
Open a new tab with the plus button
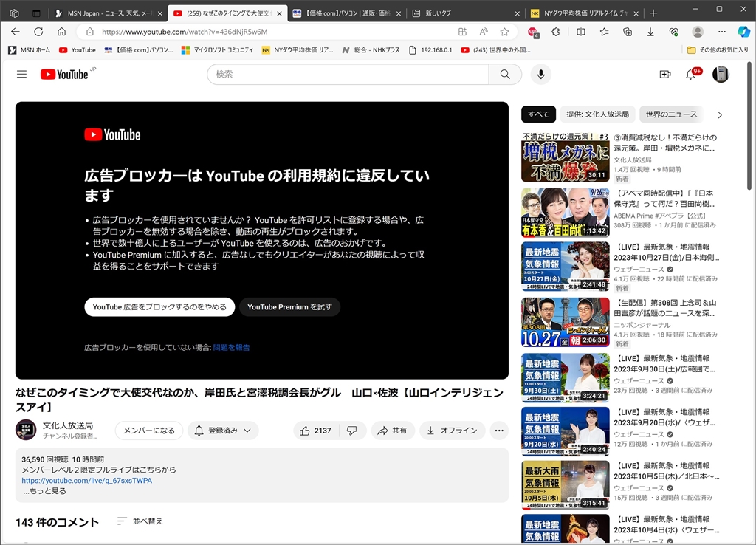(x=653, y=13)
